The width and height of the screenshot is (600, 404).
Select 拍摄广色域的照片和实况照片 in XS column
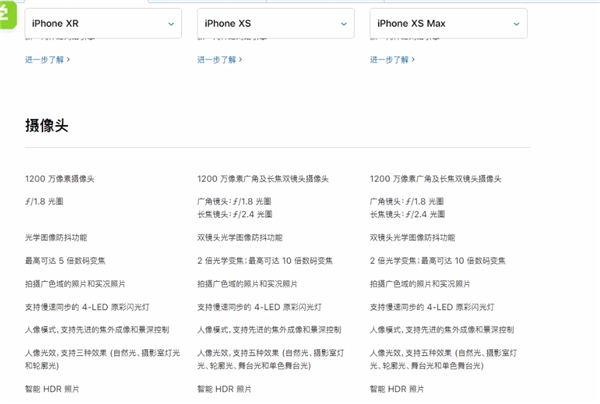(x=247, y=284)
